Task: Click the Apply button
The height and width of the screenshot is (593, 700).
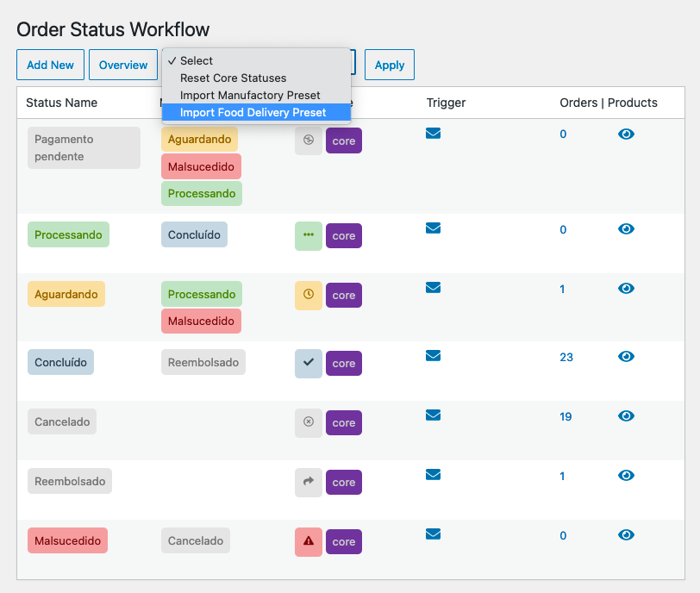Action: [x=390, y=65]
